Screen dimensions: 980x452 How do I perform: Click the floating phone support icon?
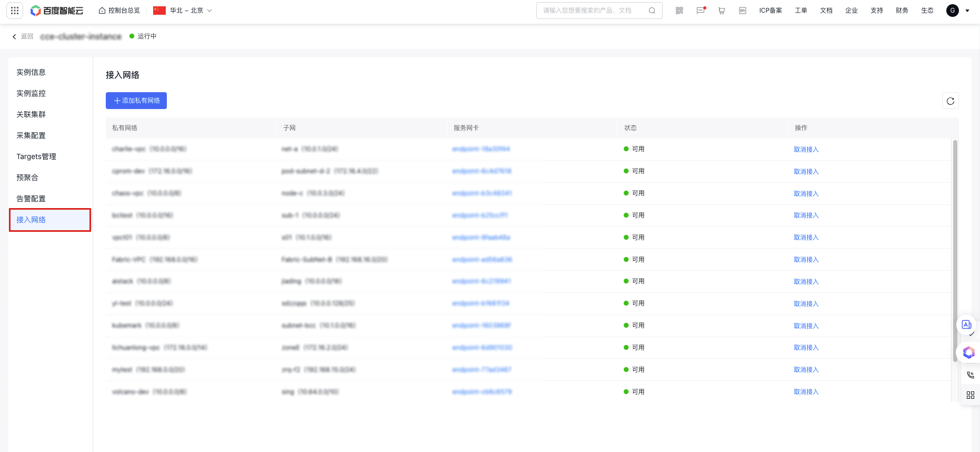click(x=971, y=375)
